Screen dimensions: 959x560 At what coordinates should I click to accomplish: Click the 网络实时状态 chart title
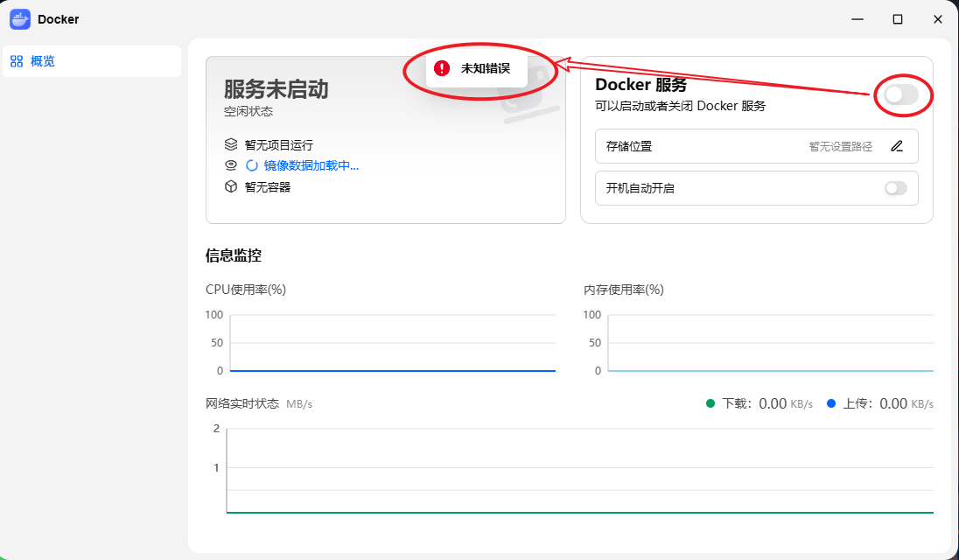click(242, 403)
